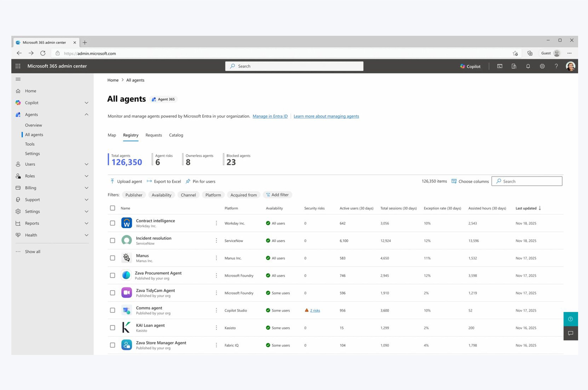
Task: Select the Zava TidyCam Agent checkbox
Action: point(113,293)
